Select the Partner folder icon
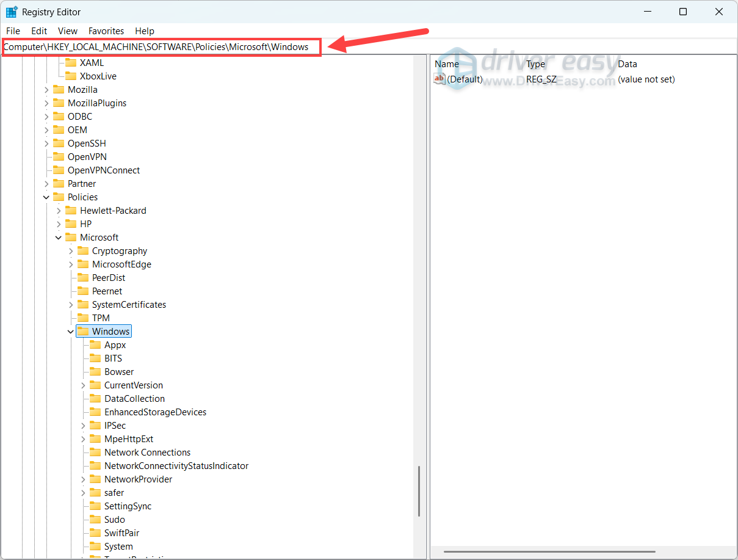This screenshot has height=560, width=738. (59, 183)
